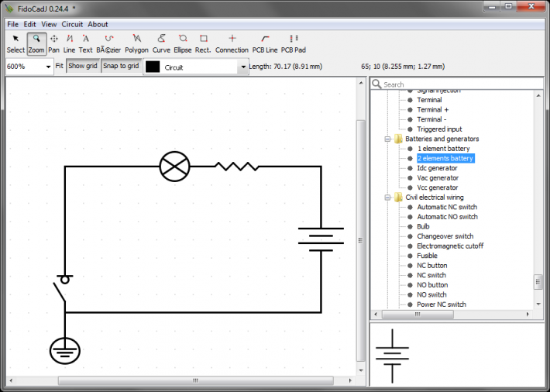The image size is (550, 392).
Task: Open the View menu
Action: pyautogui.click(x=49, y=24)
